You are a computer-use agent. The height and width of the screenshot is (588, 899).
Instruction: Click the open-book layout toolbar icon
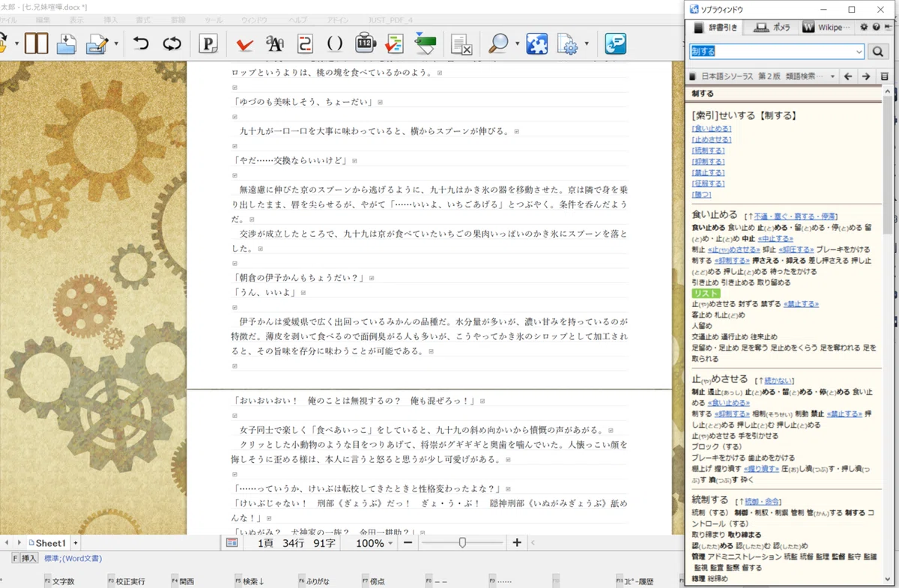click(36, 43)
